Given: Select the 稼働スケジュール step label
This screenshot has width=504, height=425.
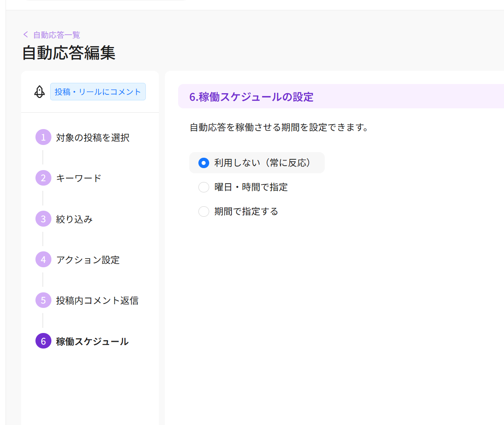Looking at the screenshot, I should click(92, 341).
